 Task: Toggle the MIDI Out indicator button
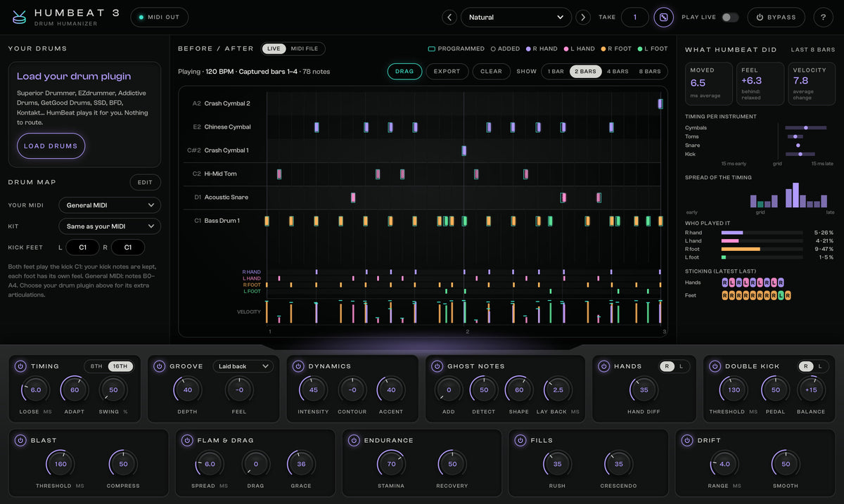[x=160, y=17]
